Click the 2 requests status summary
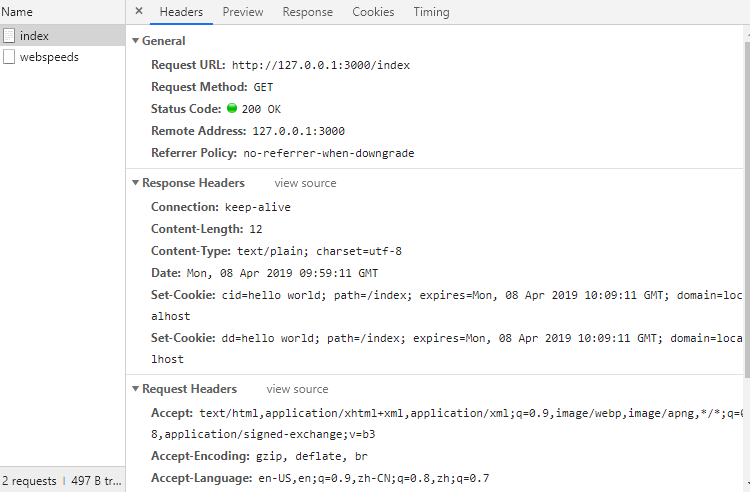This screenshot has height=492, width=750. tap(30, 481)
